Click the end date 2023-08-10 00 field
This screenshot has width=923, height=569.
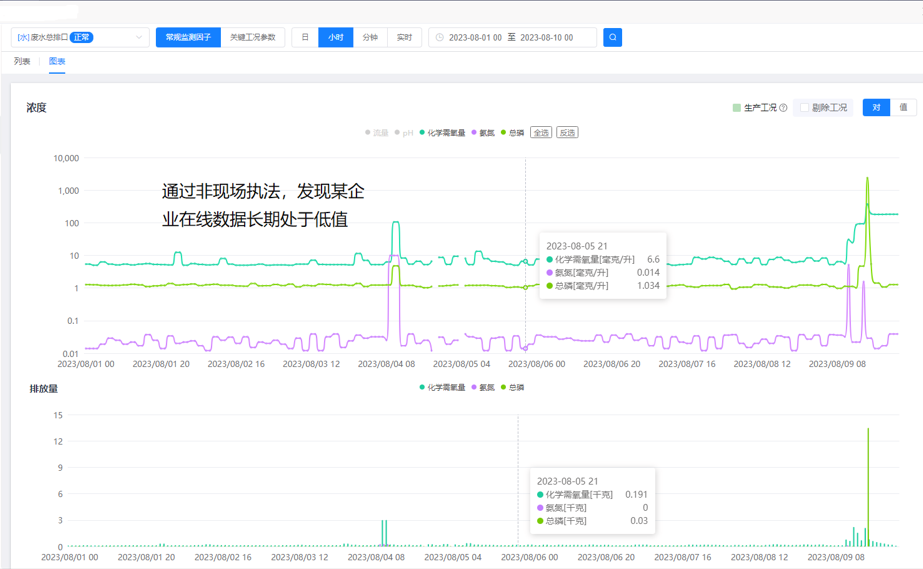(546, 37)
